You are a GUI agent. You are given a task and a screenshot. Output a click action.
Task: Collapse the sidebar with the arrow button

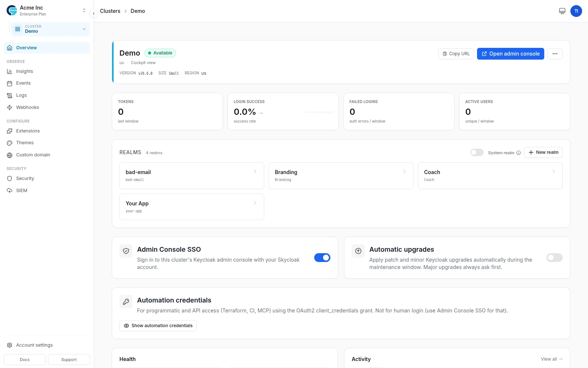point(94,13)
